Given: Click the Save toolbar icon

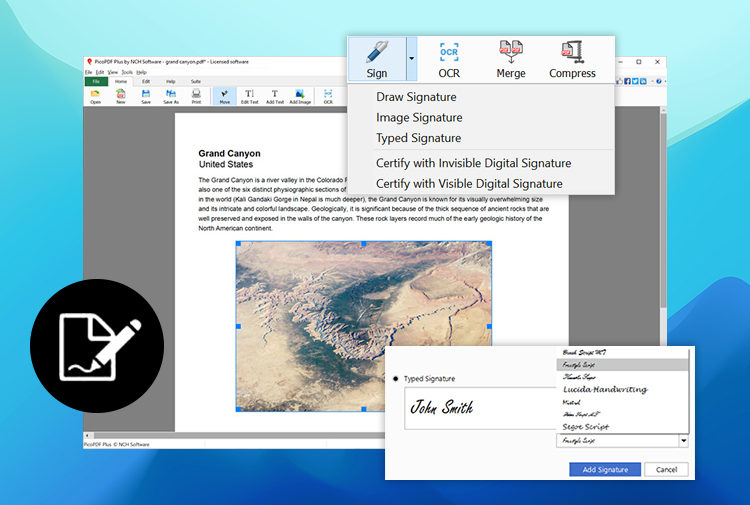Looking at the screenshot, I should (146, 96).
